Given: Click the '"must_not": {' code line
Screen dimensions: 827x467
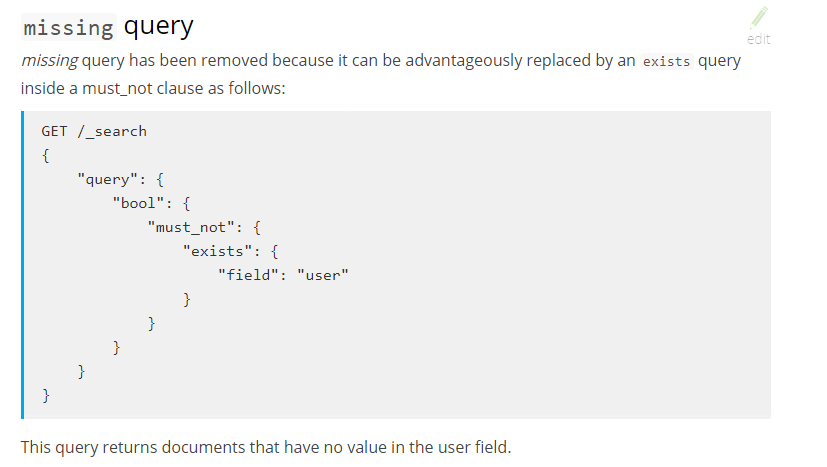Looking at the screenshot, I should [204, 227].
